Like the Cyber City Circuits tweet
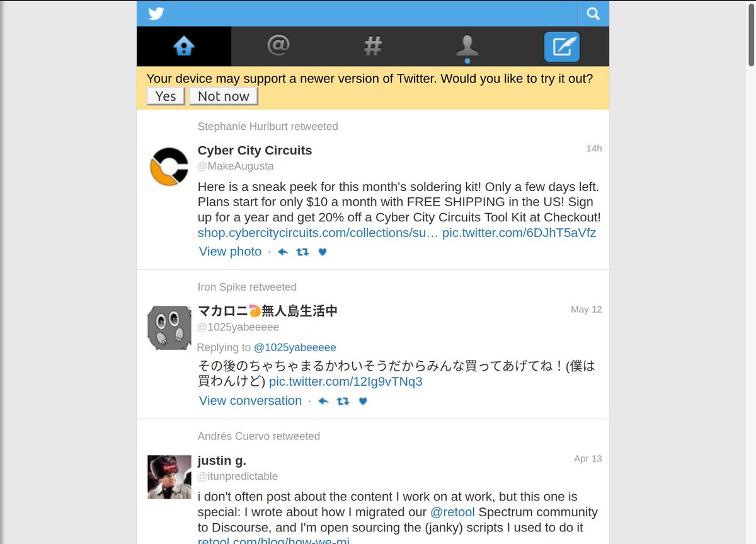Image resolution: width=756 pixels, height=544 pixels. (323, 252)
